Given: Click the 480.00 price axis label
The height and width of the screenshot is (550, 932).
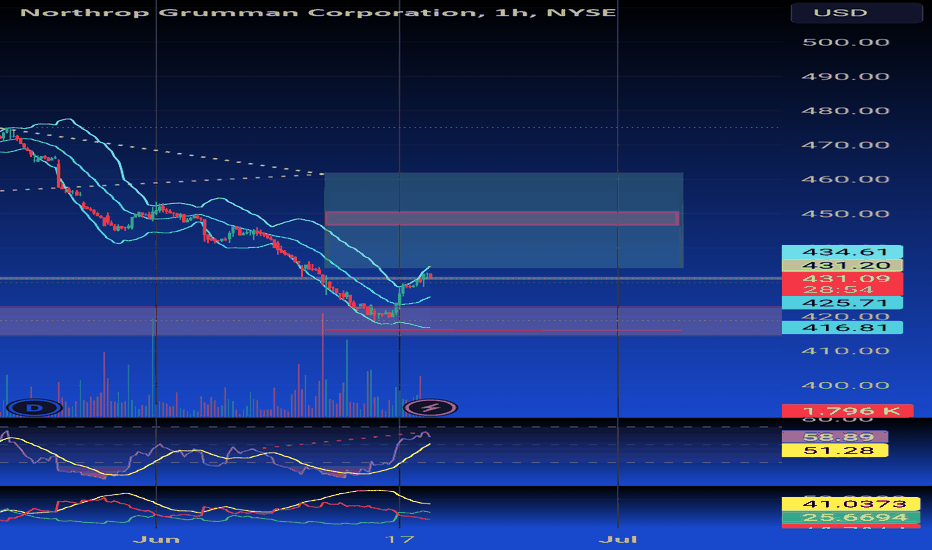Looking at the screenshot, I should [845, 111].
